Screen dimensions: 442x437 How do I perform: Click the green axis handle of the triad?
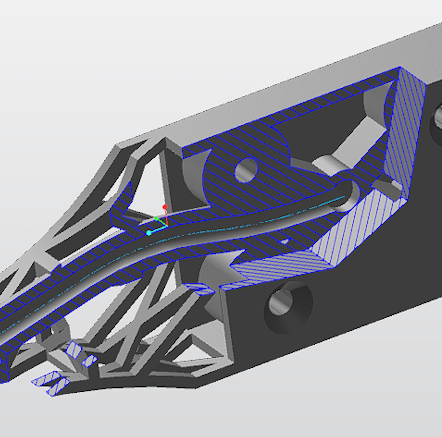pos(157,219)
